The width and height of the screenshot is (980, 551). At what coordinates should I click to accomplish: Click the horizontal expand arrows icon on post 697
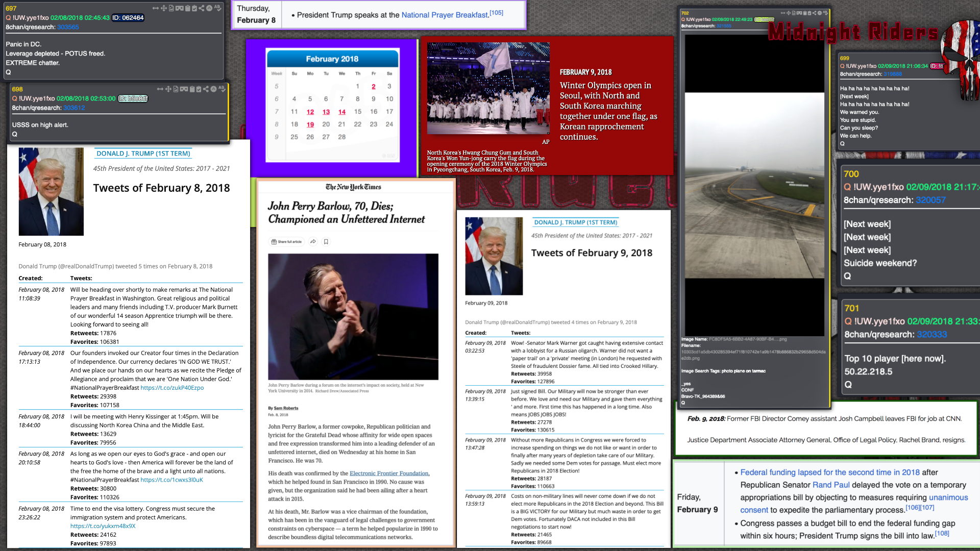click(x=156, y=8)
